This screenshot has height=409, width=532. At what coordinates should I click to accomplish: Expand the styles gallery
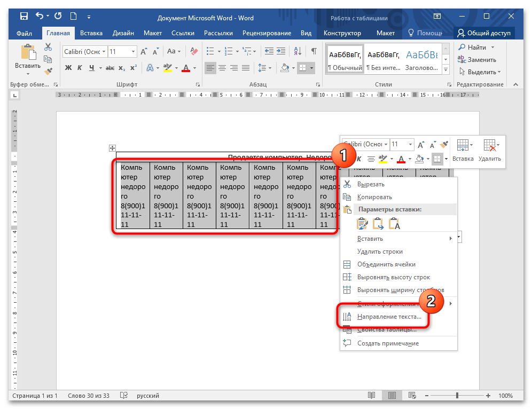click(446, 69)
